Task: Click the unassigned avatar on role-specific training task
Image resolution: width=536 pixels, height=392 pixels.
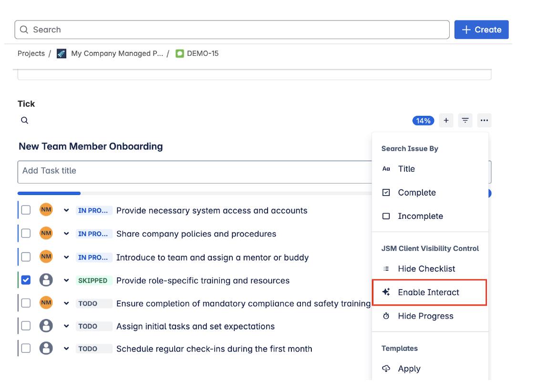Action: click(46, 280)
